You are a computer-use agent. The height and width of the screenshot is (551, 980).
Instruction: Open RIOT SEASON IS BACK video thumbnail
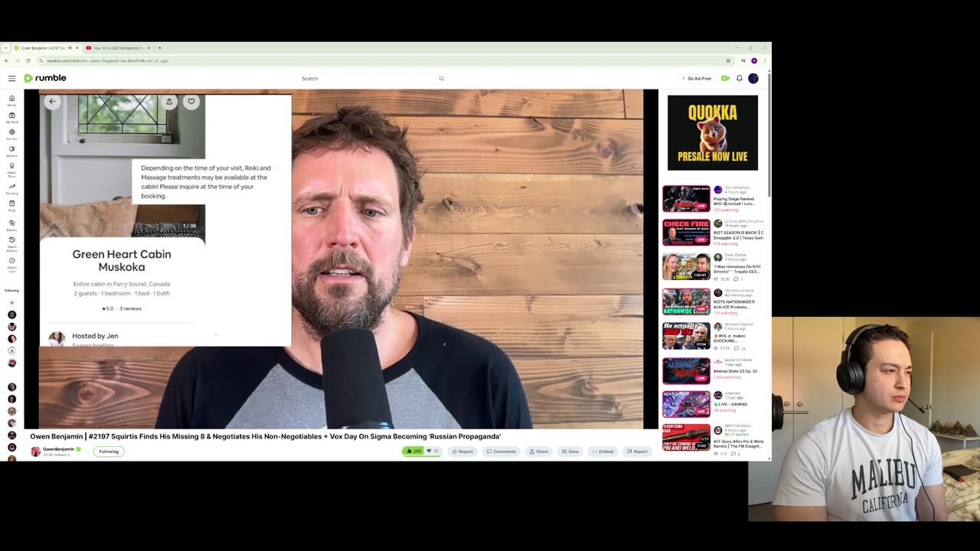[686, 233]
